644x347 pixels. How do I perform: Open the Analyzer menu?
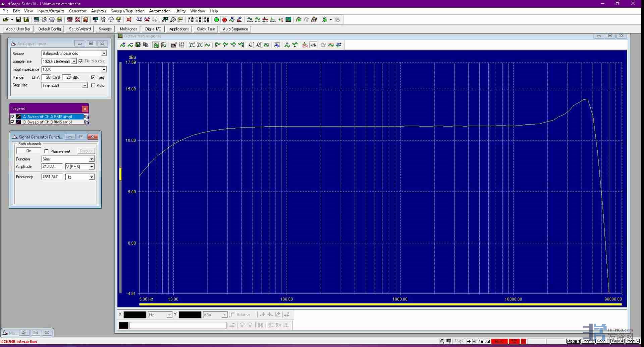pyautogui.click(x=99, y=11)
